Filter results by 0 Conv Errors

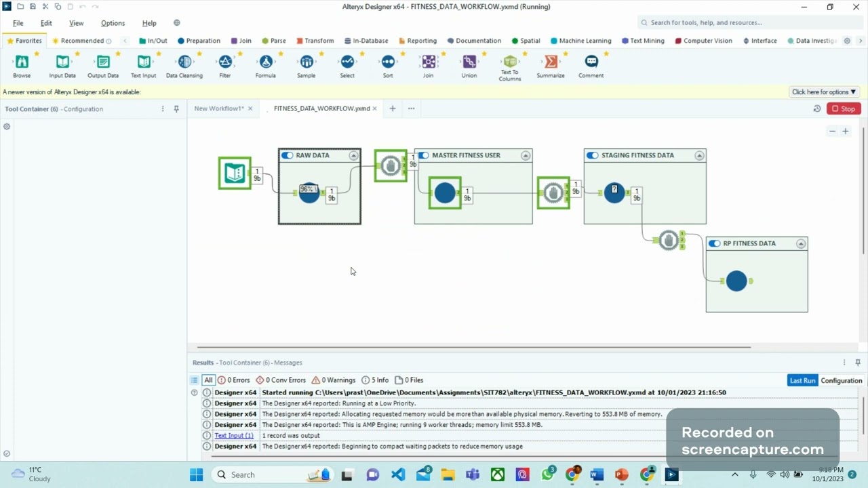coord(281,380)
